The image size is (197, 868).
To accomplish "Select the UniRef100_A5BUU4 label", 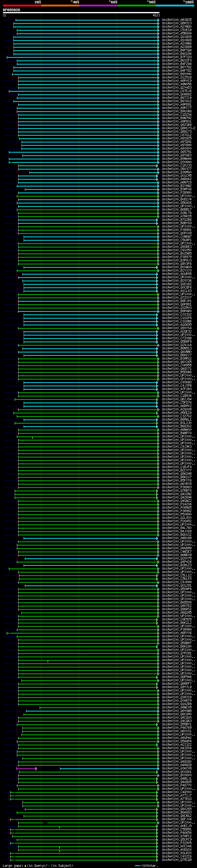I will 177,33.
